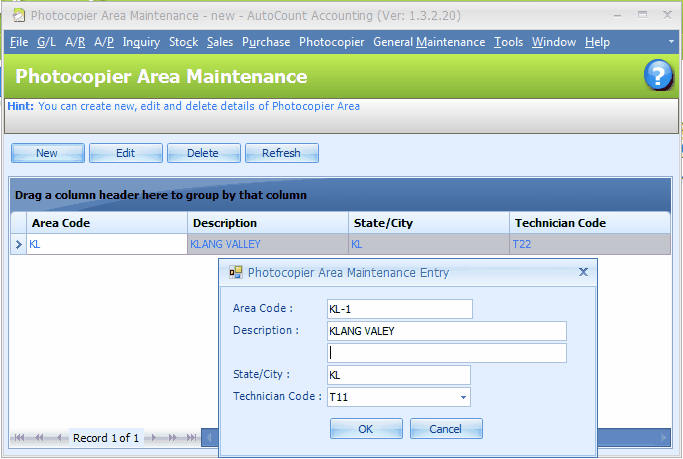Go to next page navigator arrow

172,438
